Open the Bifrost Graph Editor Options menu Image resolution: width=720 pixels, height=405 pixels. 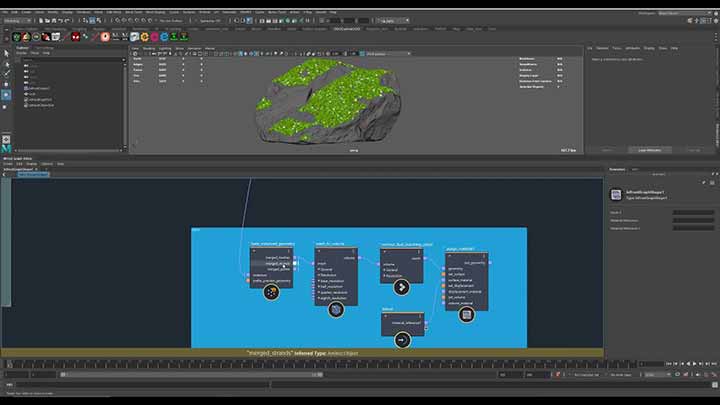[47, 164]
